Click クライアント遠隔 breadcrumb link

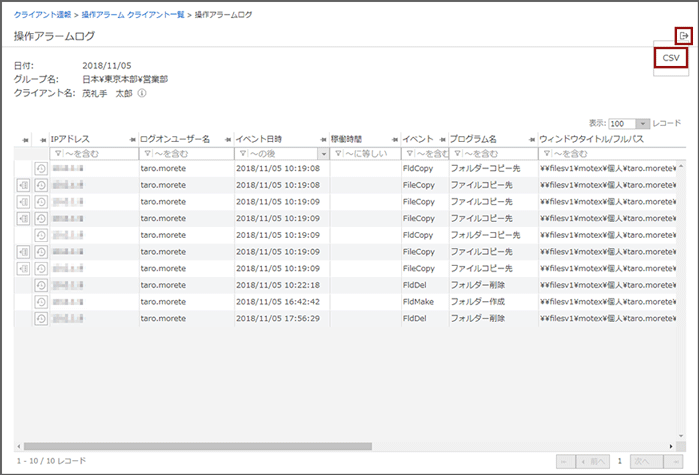tap(40, 15)
